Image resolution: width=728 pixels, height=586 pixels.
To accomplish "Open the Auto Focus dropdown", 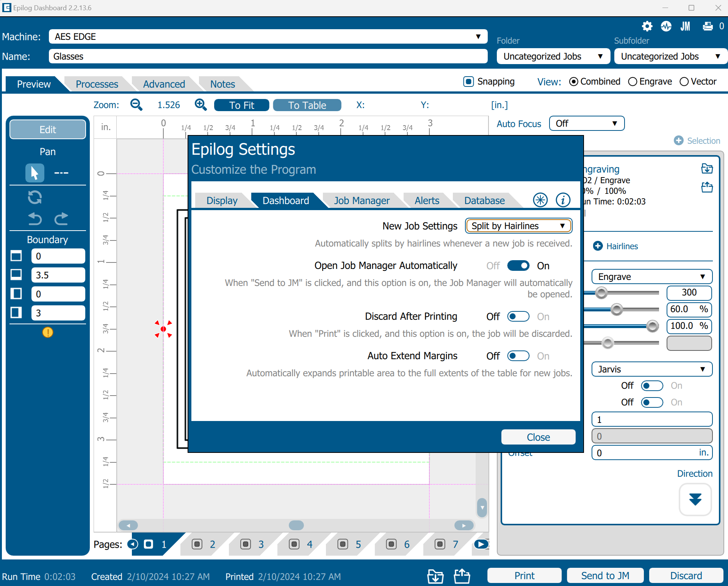I will coord(586,124).
